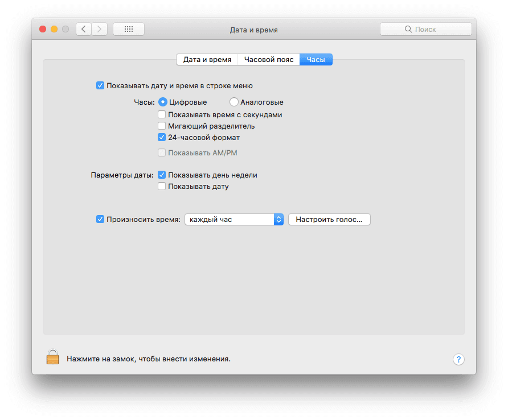Screen dimensions: 508x420
Task: Show all preferences with the grid button
Action: click(x=128, y=29)
